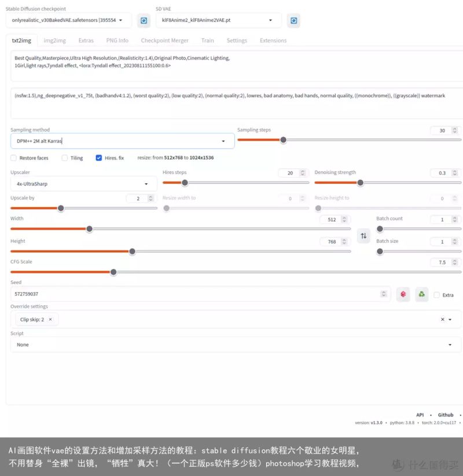Click the Height value stepper
The height and width of the screenshot is (476, 463).
pyautogui.click(x=344, y=242)
